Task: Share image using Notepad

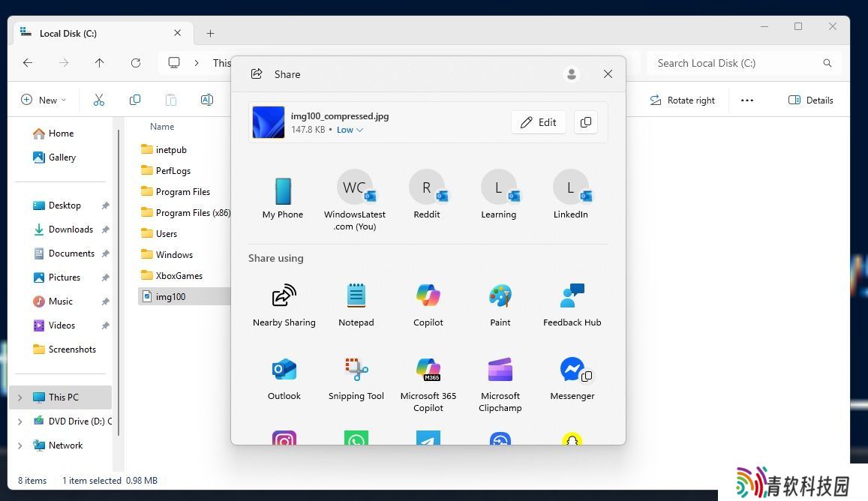Action: (x=356, y=297)
